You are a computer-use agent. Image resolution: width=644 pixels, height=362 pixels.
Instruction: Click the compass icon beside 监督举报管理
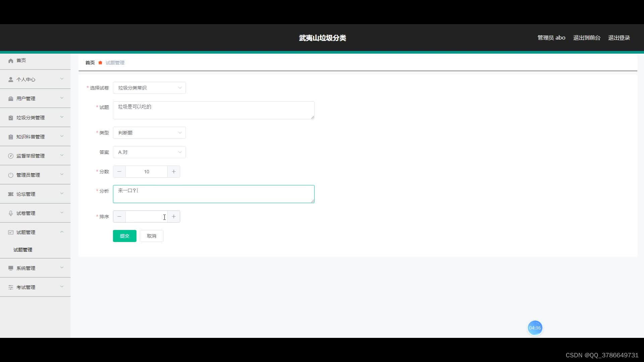[x=11, y=156]
